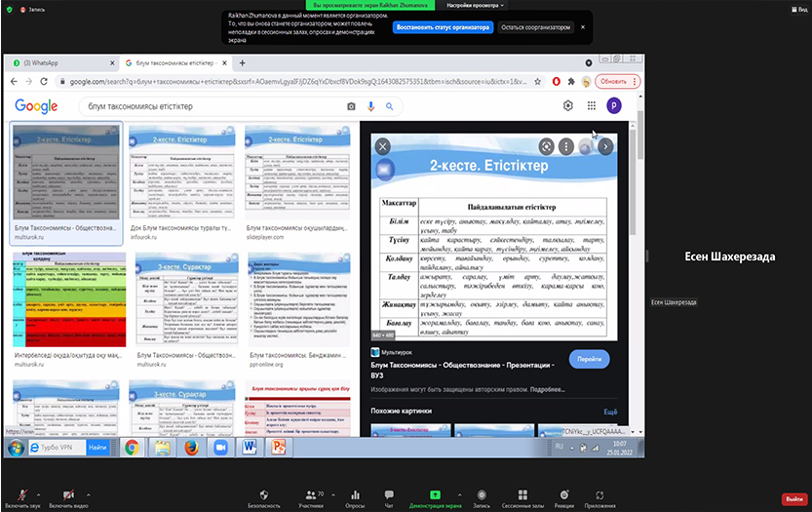Open PowerPoint from the Windows taskbar

(277, 447)
